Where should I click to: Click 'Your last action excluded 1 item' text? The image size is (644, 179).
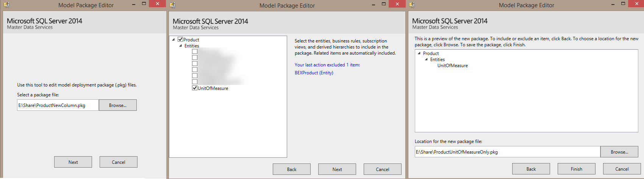(327, 65)
